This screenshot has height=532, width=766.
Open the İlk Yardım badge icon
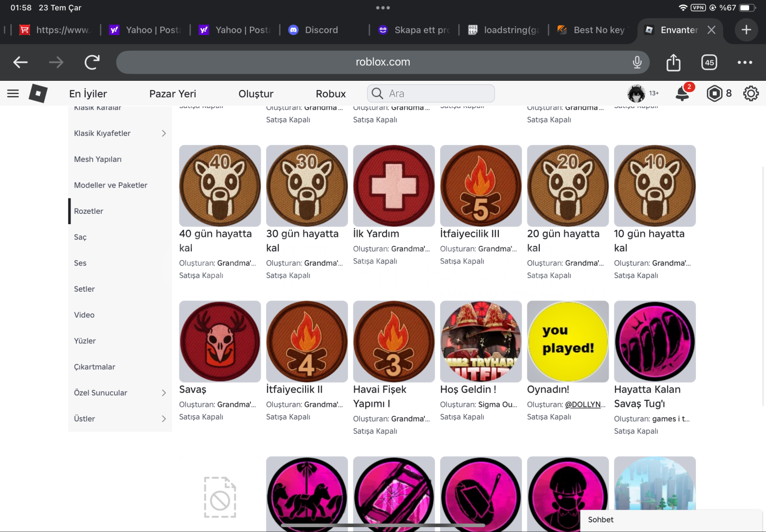pyautogui.click(x=394, y=186)
